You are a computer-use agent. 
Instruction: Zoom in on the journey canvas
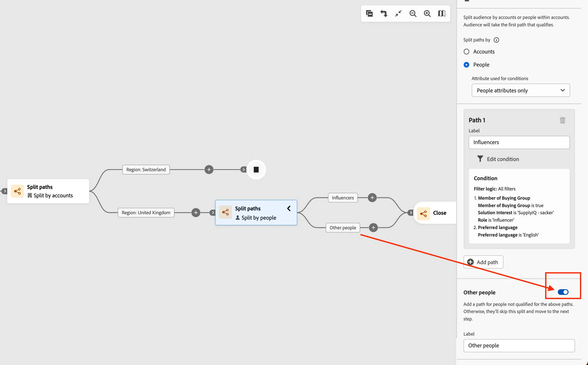[x=427, y=14]
